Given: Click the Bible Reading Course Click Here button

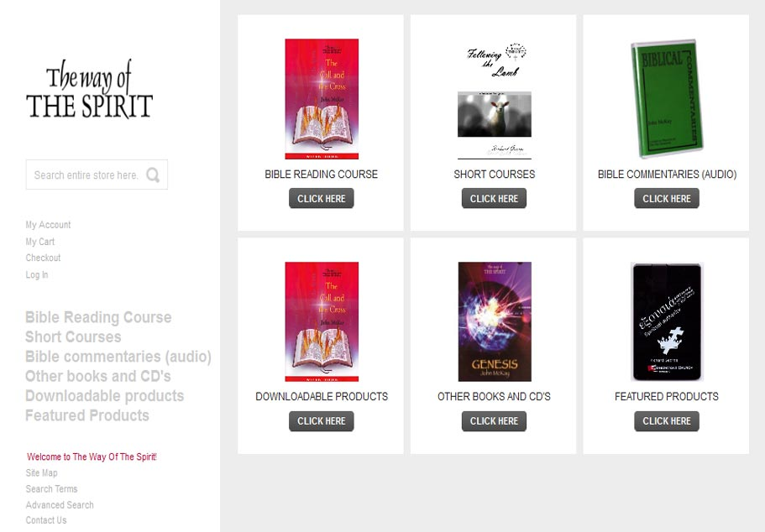Looking at the screenshot, I should [x=322, y=199].
